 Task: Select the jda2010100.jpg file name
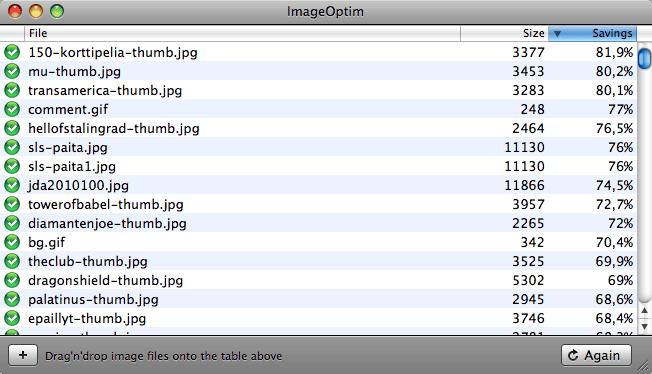[78, 186]
